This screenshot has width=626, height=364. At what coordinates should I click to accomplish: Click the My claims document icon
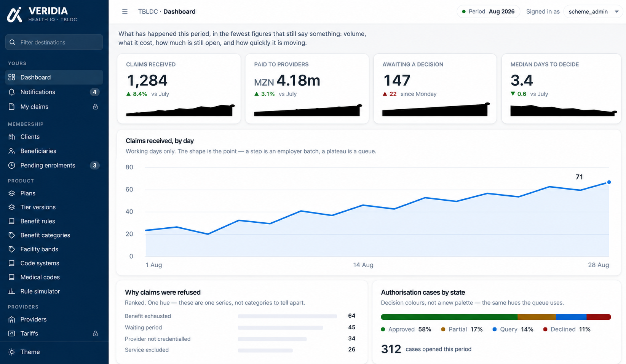[x=12, y=107]
